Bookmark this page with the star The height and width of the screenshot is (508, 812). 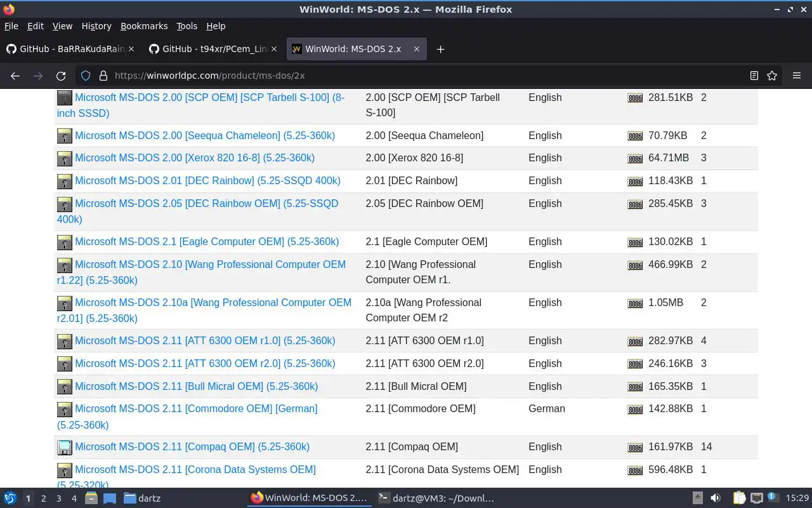pos(772,76)
